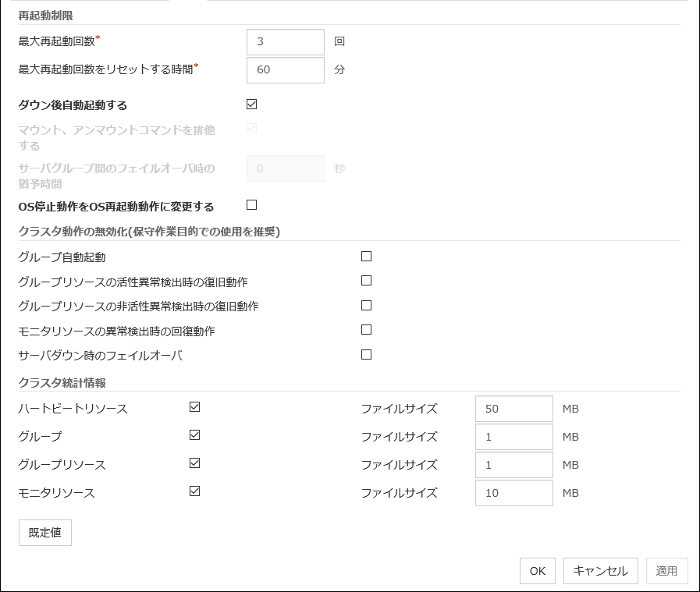Toggle グループリソースの活性異常検出時の復旧動作 checkbox
The width and height of the screenshot is (700, 592).
[x=366, y=281]
